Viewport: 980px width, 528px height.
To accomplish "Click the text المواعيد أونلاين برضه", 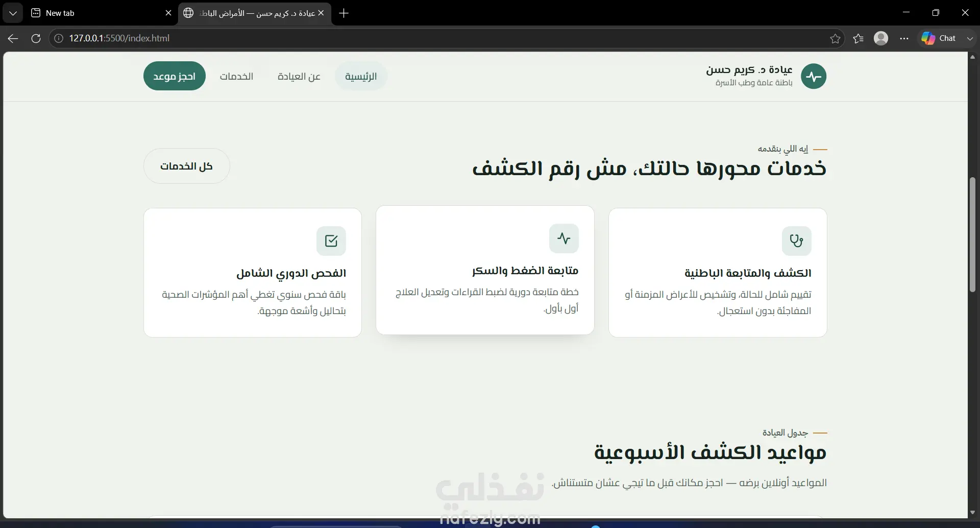I will click(x=689, y=483).
